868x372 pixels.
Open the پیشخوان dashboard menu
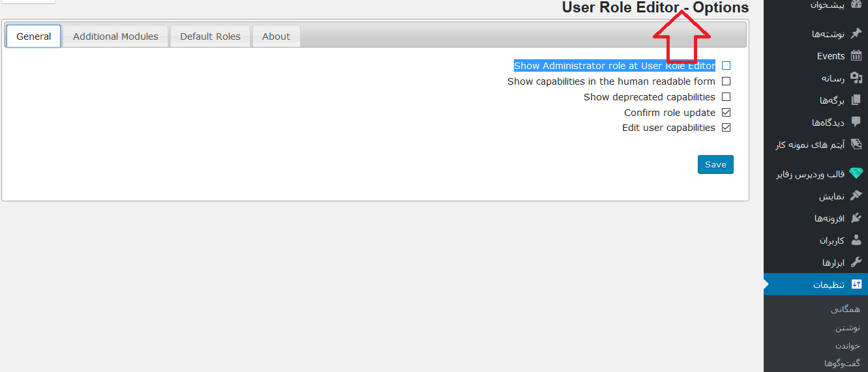pos(816,5)
